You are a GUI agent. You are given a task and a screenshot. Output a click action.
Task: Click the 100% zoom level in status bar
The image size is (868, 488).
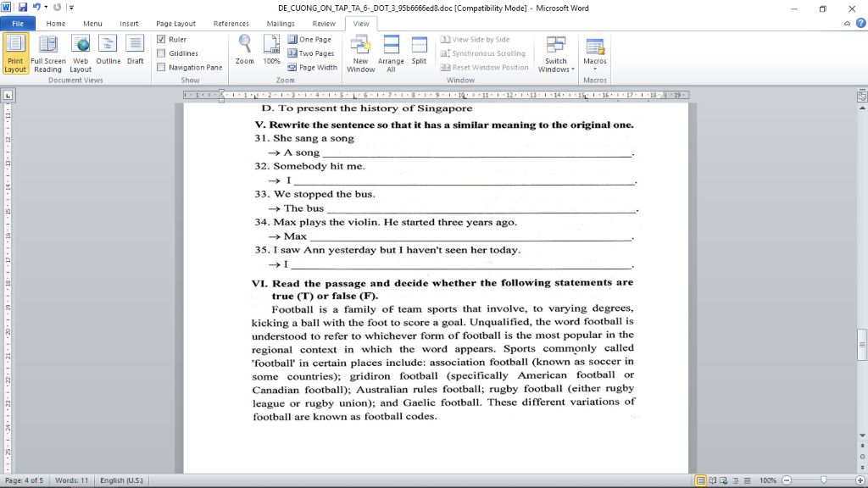point(767,480)
